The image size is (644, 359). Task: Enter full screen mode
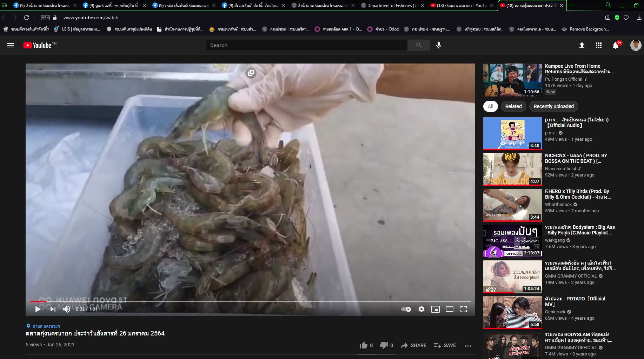464,309
